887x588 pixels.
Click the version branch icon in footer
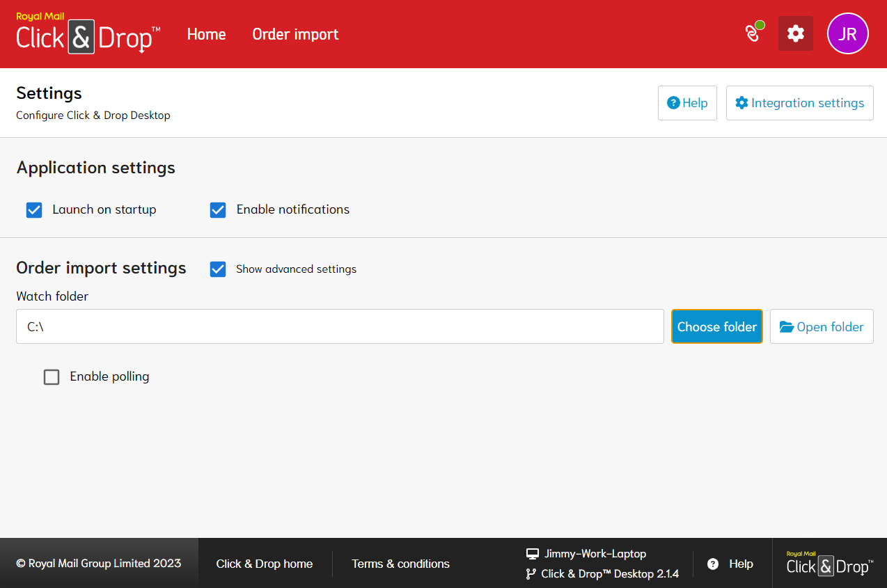pyautogui.click(x=531, y=574)
